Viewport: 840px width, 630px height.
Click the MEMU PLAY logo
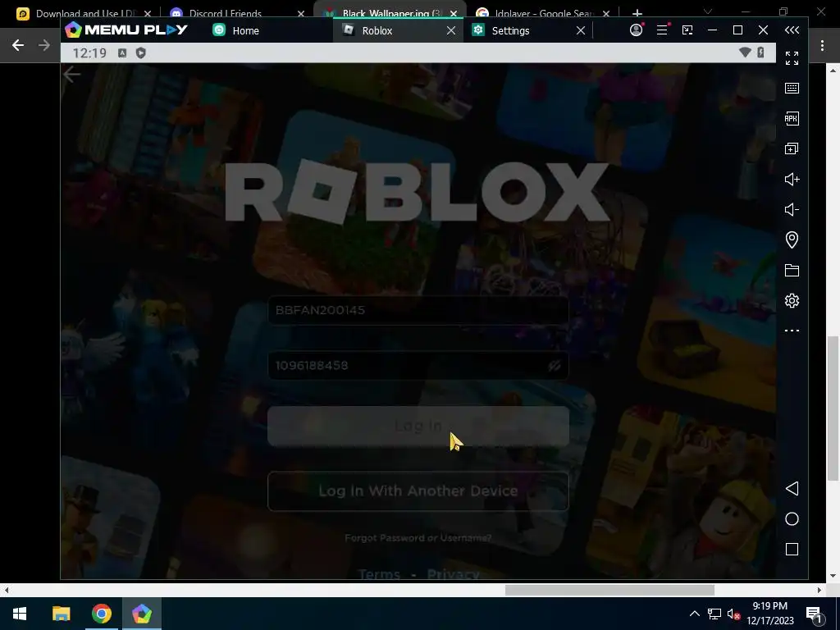pos(126,30)
